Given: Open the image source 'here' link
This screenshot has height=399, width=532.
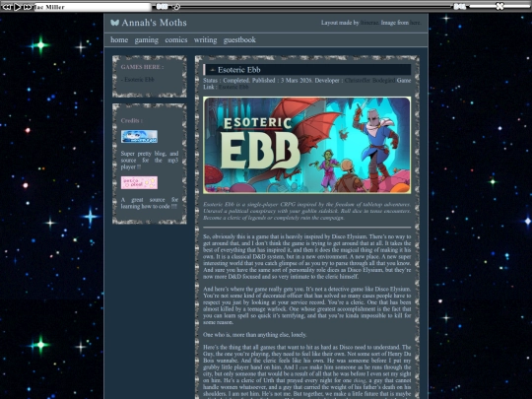Looking at the screenshot, I should coord(415,23).
